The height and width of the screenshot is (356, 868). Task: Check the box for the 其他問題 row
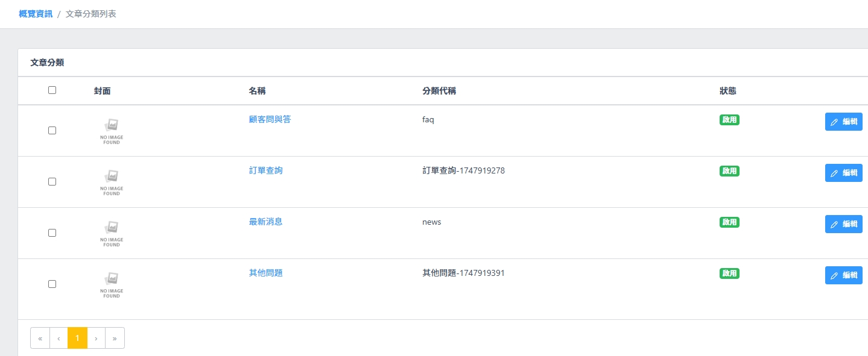click(x=52, y=284)
